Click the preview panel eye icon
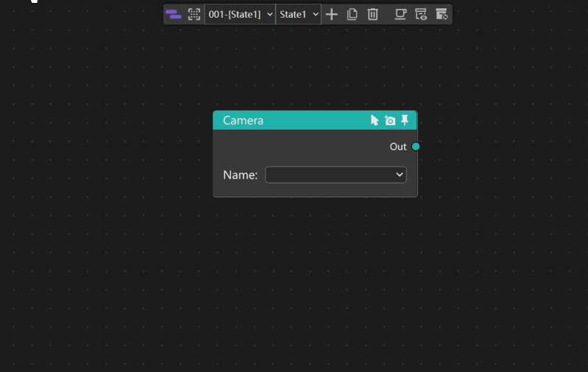This screenshot has height=372, width=588. tap(421, 14)
